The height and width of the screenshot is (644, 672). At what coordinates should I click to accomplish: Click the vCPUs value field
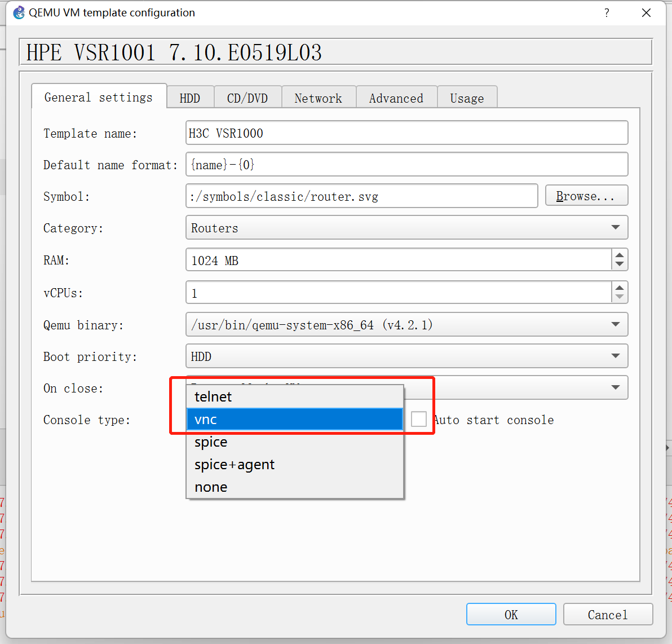(399, 293)
